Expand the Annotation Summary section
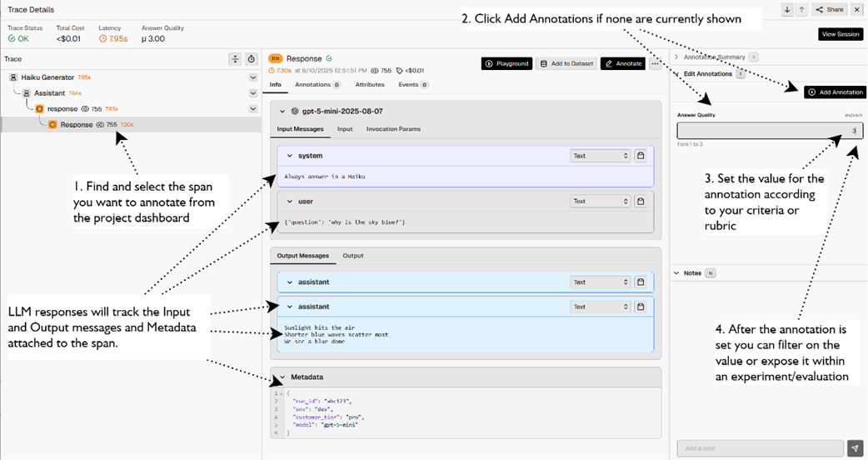Image resolution: width=868 pixels, height=460 pixels. click(x=676, y=57)
